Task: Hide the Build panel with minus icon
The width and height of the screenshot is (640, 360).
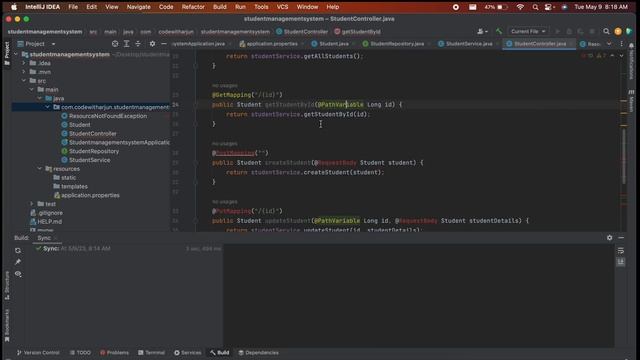Action: coord(621,238)
